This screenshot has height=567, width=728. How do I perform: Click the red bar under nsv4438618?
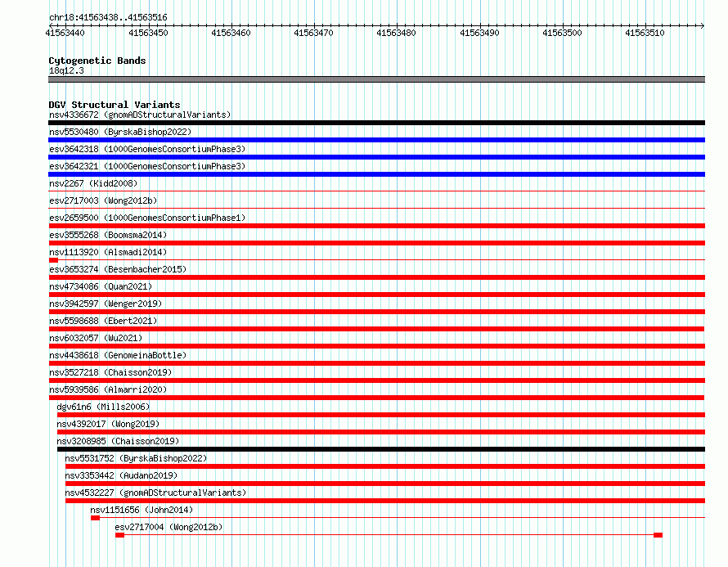click(x=376, y=363)
